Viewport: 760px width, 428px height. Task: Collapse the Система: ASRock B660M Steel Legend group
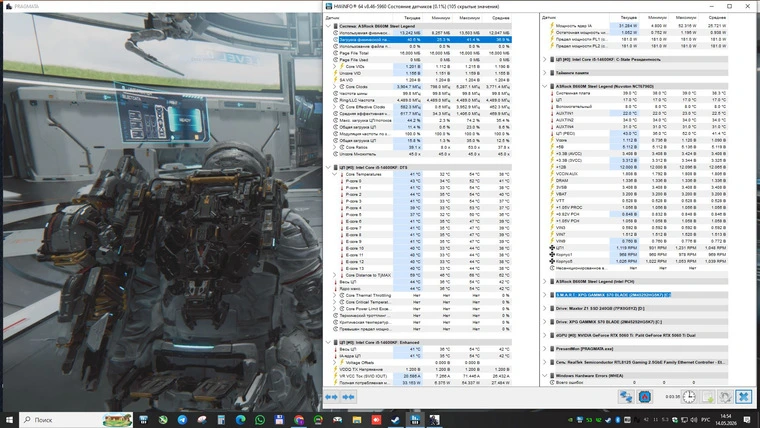(x=329, y=26)
